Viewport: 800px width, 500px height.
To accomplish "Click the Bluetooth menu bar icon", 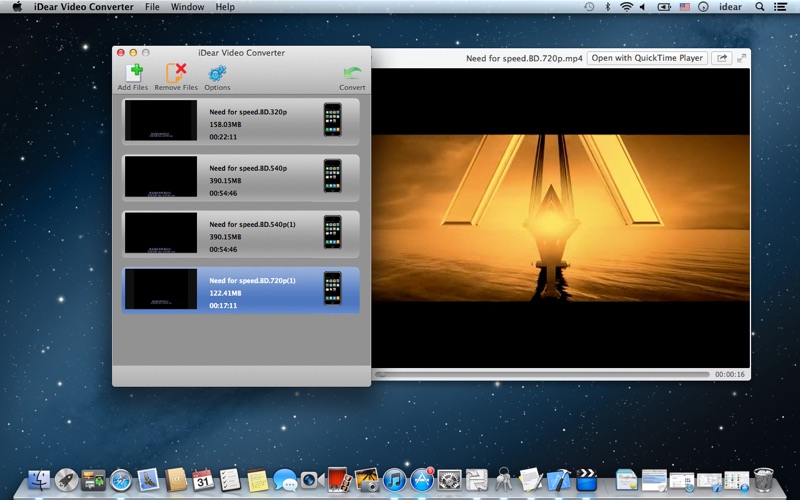I will point(607,7).
